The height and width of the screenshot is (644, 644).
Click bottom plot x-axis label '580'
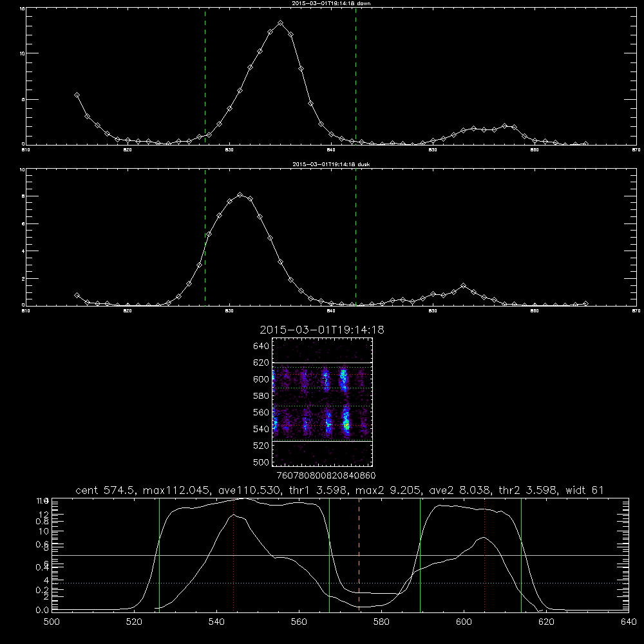click(381, 622)
